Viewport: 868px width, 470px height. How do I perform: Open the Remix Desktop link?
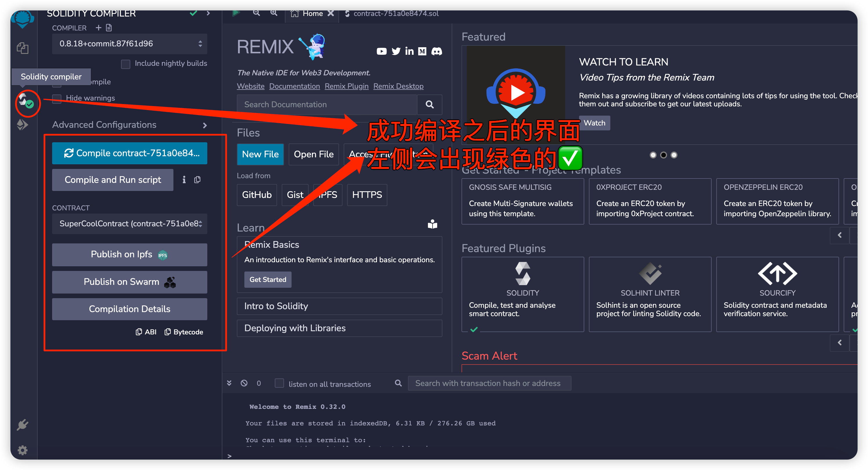coord(398,86)
